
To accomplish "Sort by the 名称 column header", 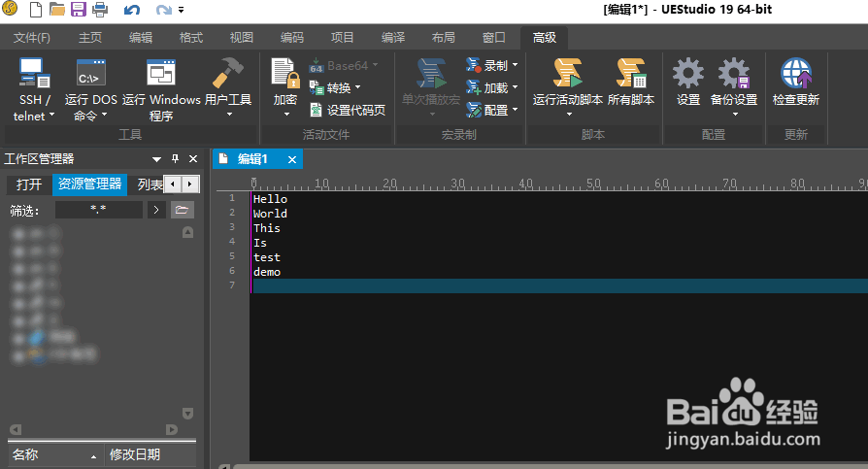I will coord(54,454).
